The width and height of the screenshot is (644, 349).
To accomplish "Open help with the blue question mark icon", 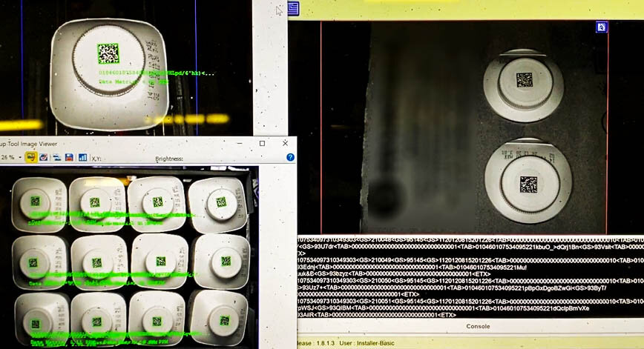I will (x=290, y=157).
